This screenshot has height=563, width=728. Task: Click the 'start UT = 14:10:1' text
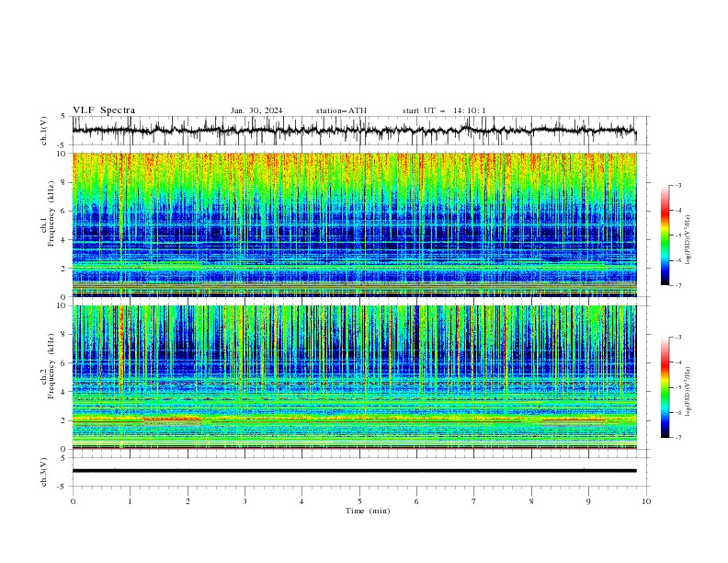point(444,110)
